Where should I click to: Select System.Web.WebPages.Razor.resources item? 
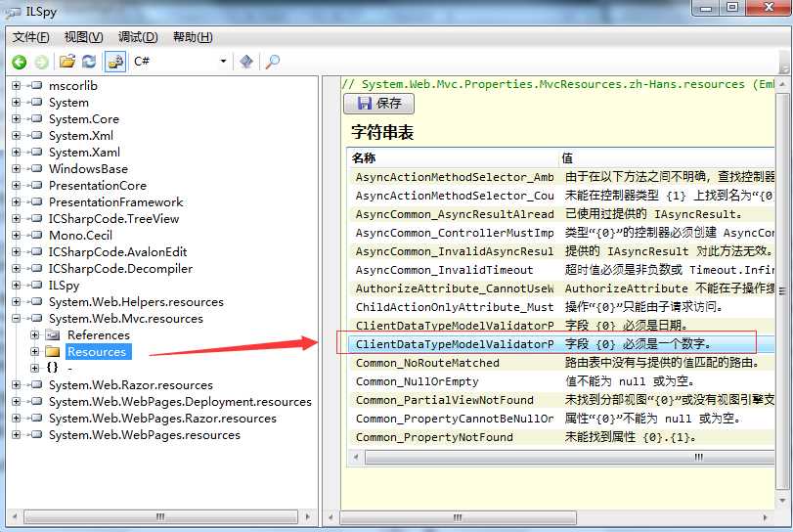162,419
